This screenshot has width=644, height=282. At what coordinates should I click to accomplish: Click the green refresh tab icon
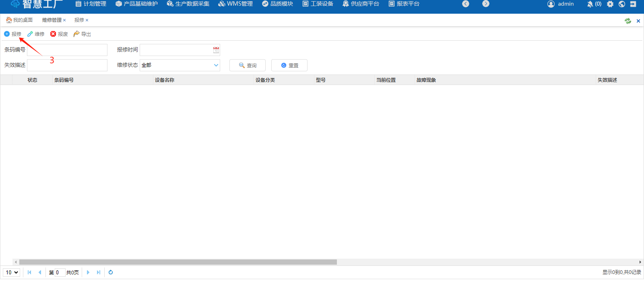(x=628, y=21)
